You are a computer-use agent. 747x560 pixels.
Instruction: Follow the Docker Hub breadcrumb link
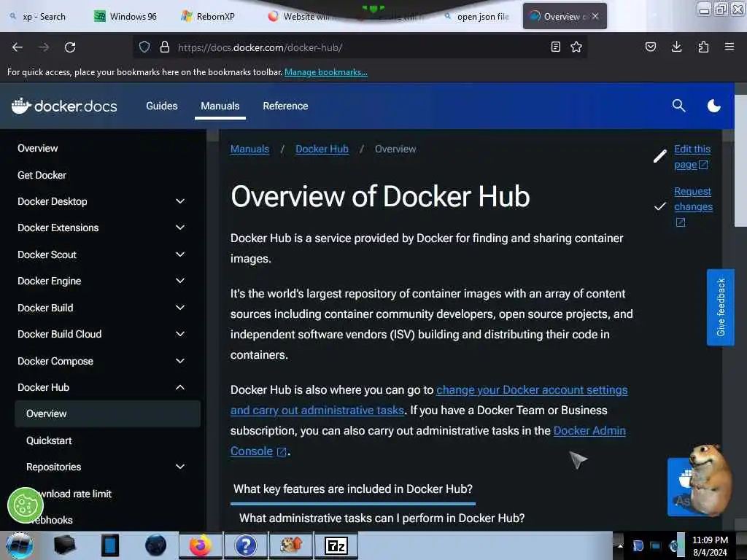point(322,149)
